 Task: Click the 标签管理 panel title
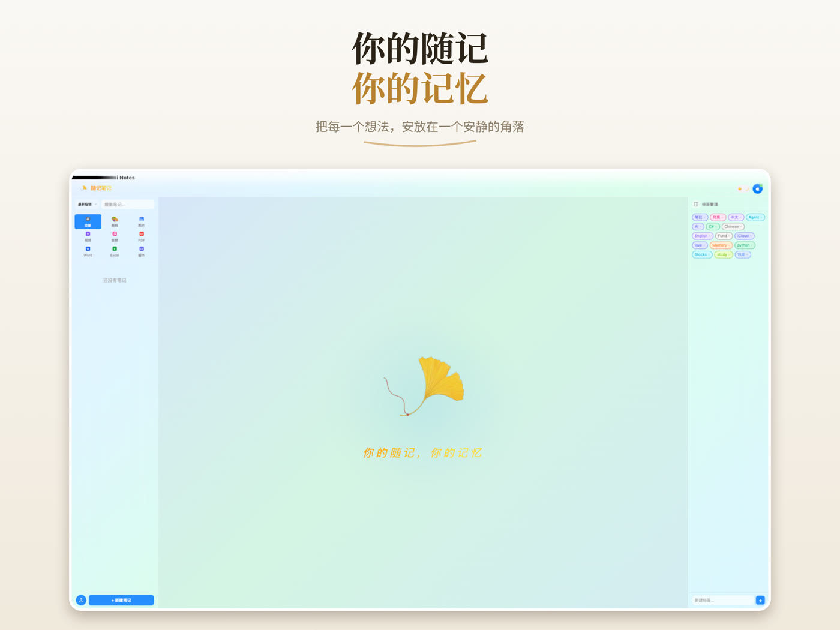tap(710, 205)
